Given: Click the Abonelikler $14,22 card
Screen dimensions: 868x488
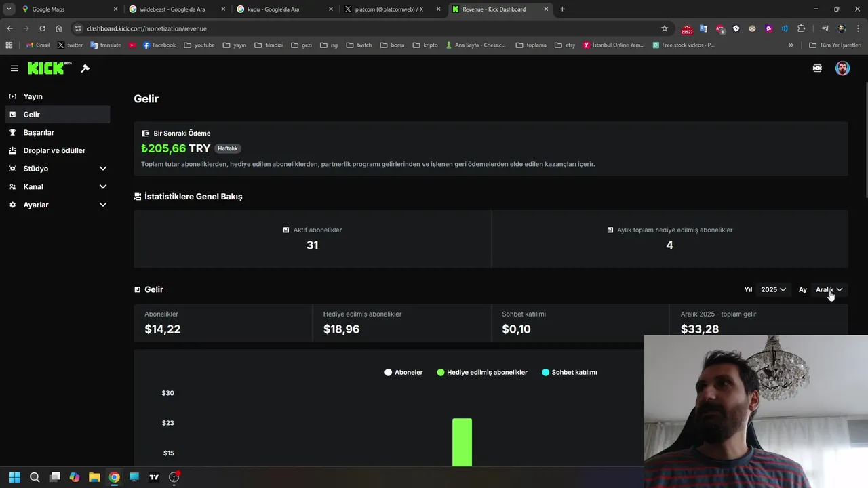Looking at the screenshot, I should click(x=223, y=323).
